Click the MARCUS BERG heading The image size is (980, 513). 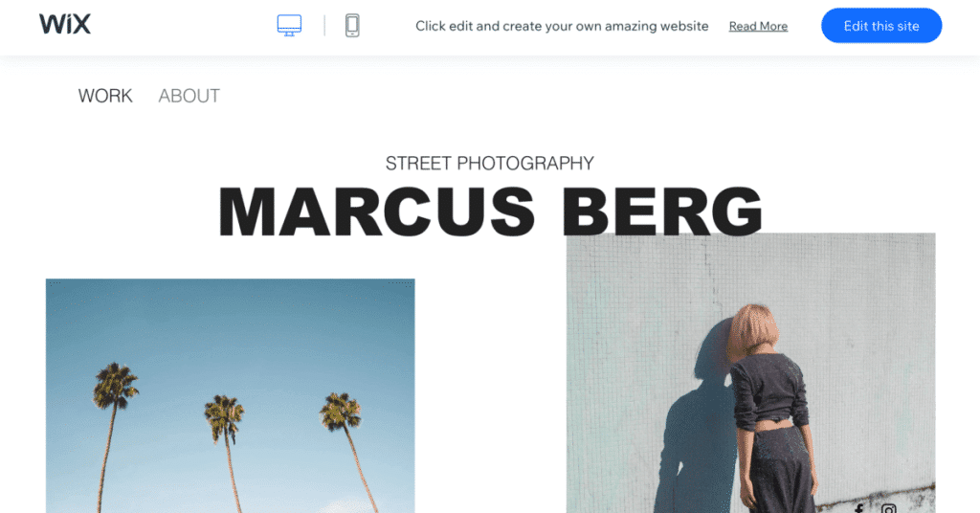pos(490,212)
